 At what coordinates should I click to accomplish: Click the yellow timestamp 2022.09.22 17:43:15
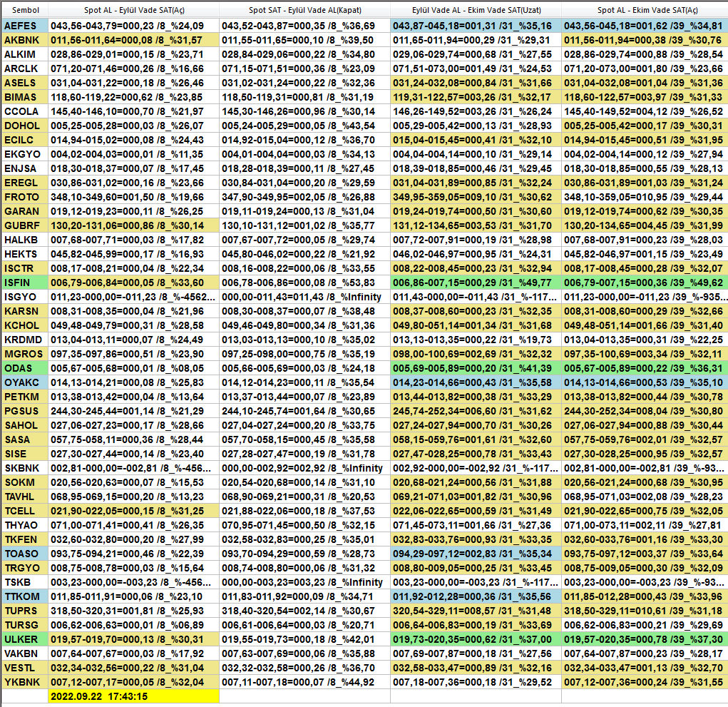[134, 697]
